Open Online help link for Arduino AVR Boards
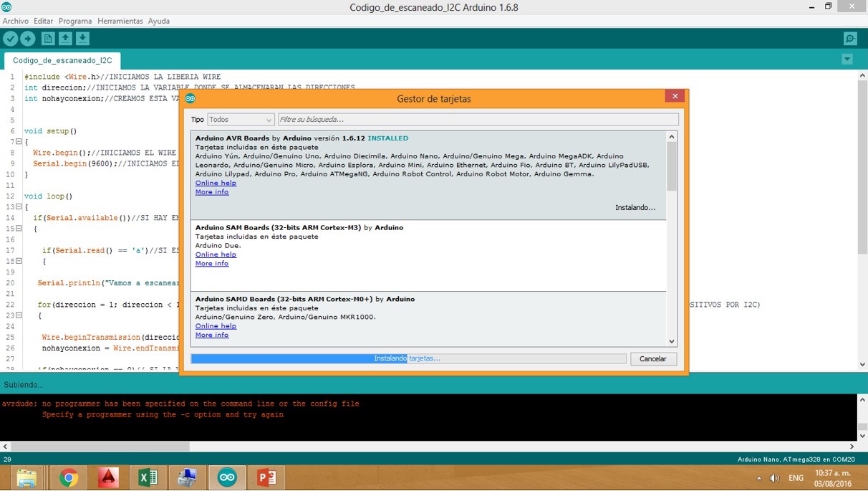 tap(216, 183)
